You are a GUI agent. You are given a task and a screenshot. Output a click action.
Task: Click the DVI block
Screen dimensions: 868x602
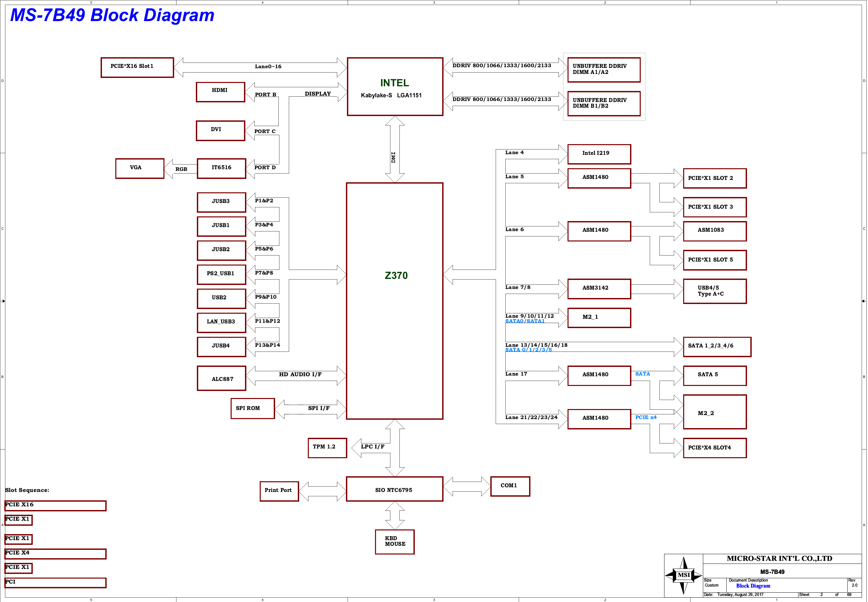[x=221, y=130]
